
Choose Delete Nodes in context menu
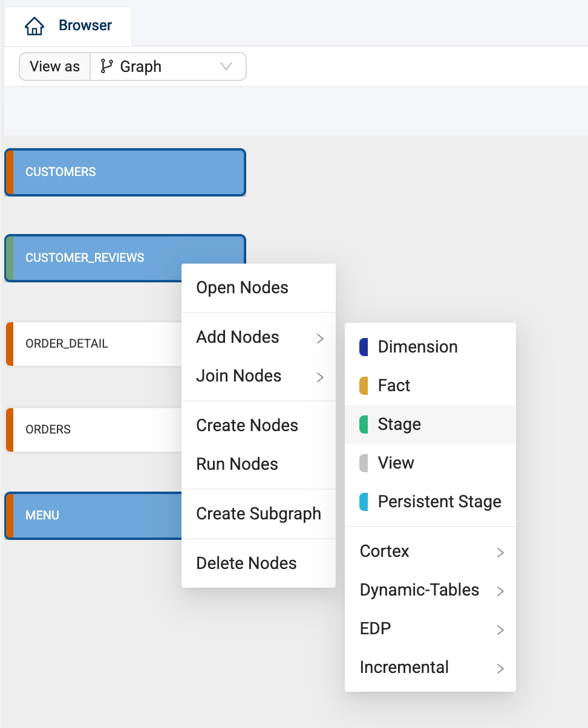(246, 564)
